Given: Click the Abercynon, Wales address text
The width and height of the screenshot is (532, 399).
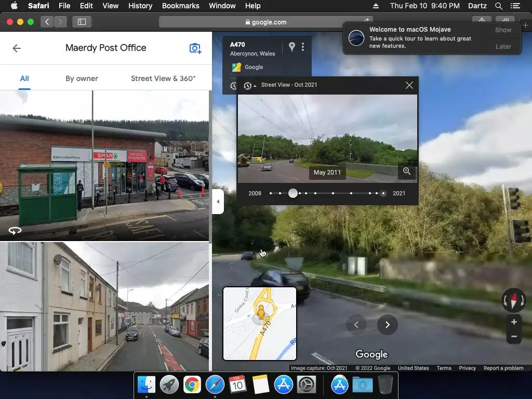Looking at the screenshot, I should tap(252, 54).
